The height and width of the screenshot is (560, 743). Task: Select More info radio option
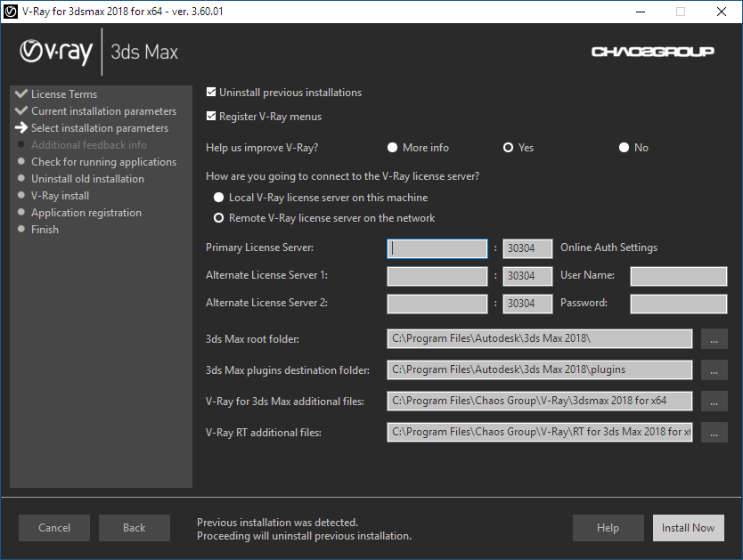point(392,147)
